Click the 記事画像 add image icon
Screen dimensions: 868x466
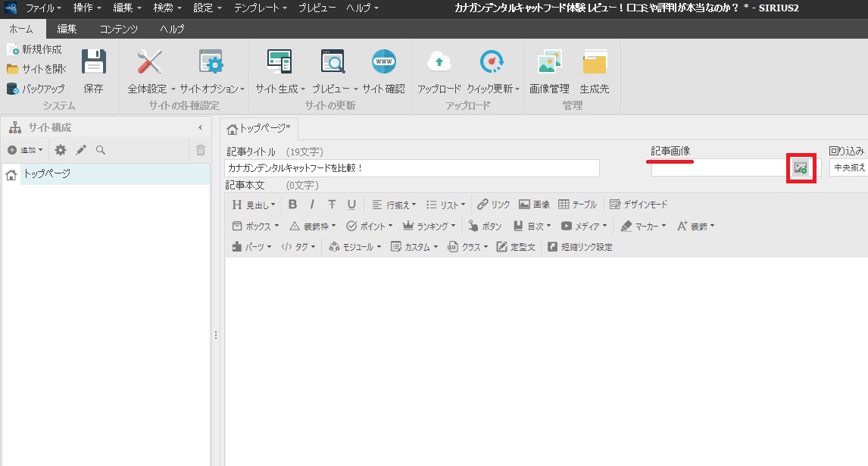[x=801, y=168]
